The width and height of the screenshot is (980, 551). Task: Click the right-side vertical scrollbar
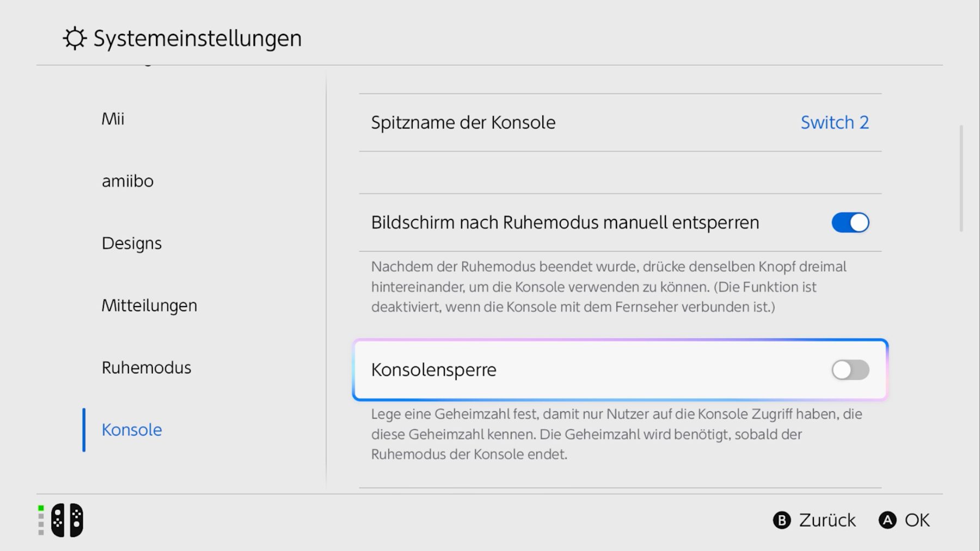coord(961,179)
